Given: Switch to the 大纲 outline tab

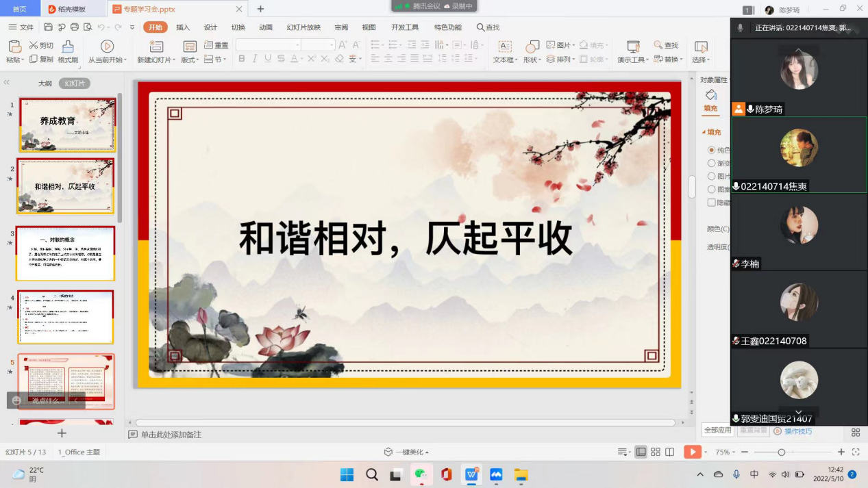Looking at the screenshot, I should click(45, 84).
